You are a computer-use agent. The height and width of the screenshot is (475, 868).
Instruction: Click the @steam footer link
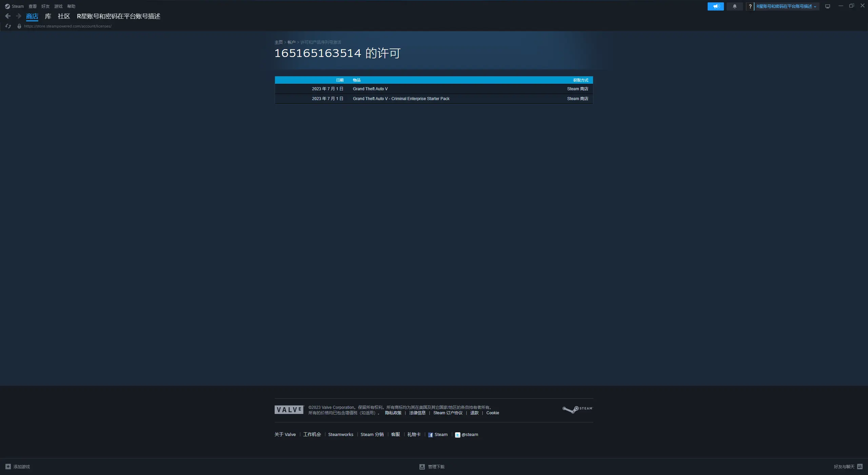tap(470, 435)
